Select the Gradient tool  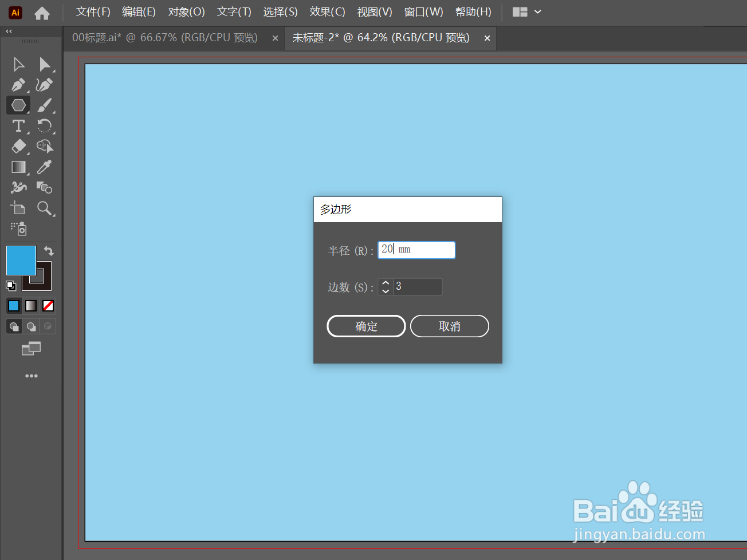tap(18, 167)
